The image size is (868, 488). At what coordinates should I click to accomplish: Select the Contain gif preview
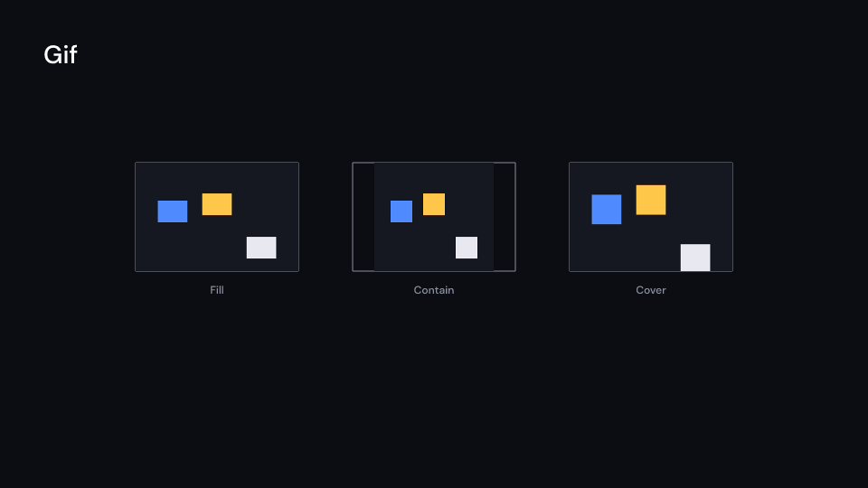tap(434, 217)
